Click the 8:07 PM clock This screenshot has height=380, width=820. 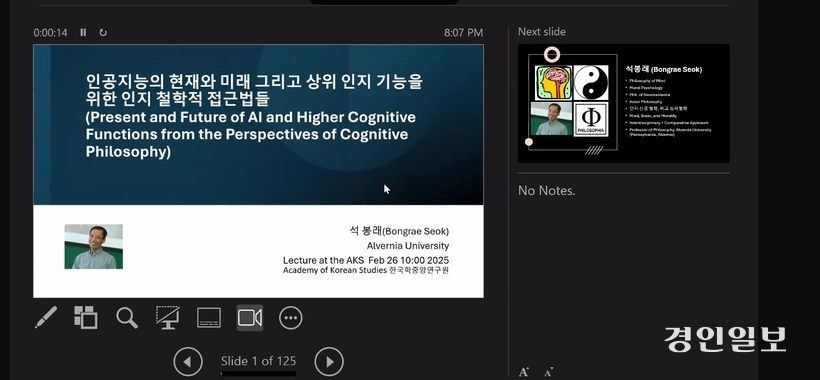tap(463, 32)
